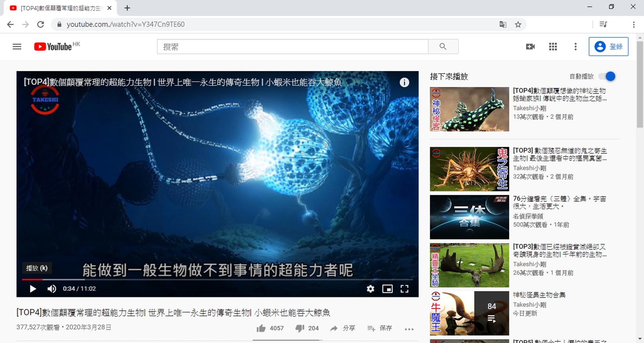Reload the page
644x343 pixels.
tap(41, 24)
